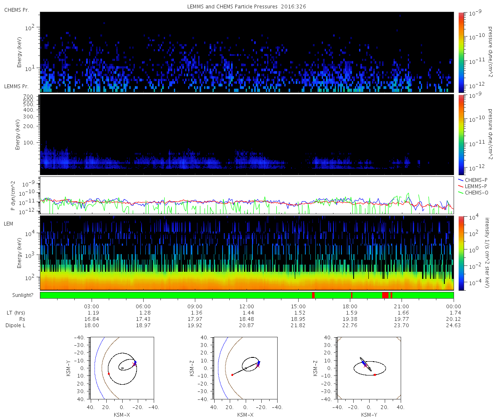This screenshot has height=420, width=504.
Task: Click the LEMMS pressure color bar
Action: [462, 135]
